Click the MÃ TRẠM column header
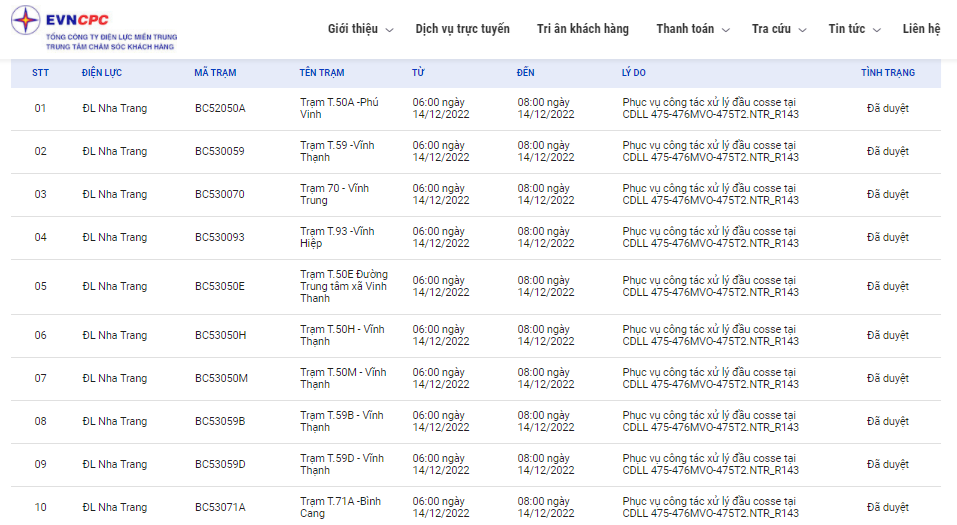Screen dimensions: 957x525 pyautogui.click(x=216, y=73)
